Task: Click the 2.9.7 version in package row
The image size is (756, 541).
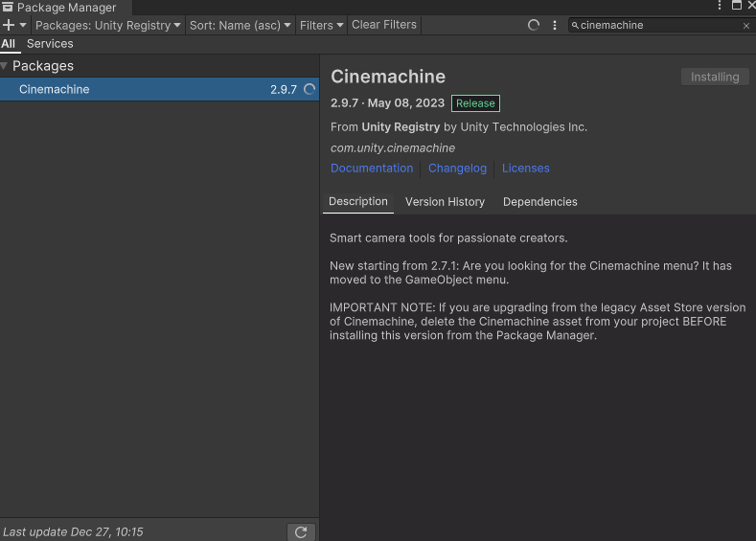Action: pos(284,90)
